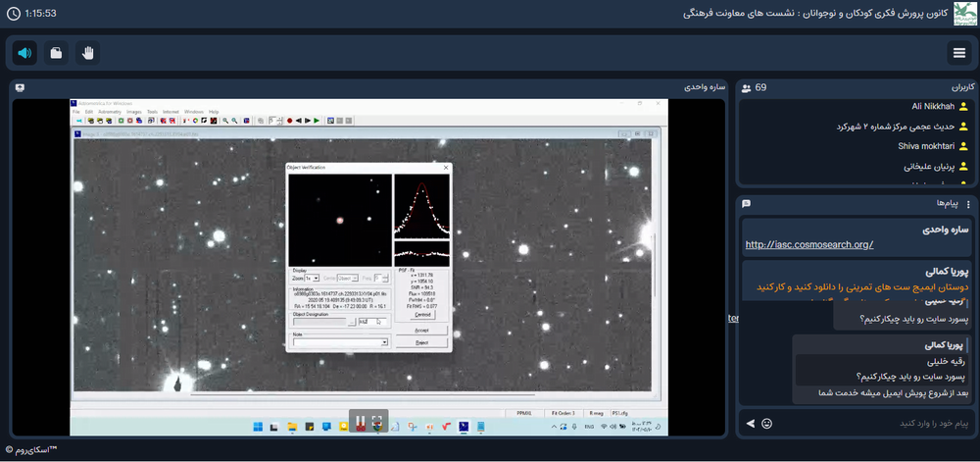
Task: Click the users count people icon
Action: pyautogui.click(x=747, y=88)
